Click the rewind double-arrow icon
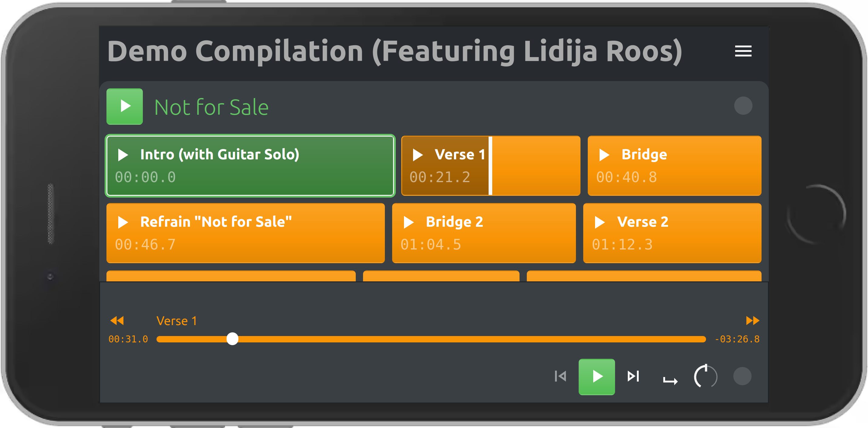 tap(117, 321)
